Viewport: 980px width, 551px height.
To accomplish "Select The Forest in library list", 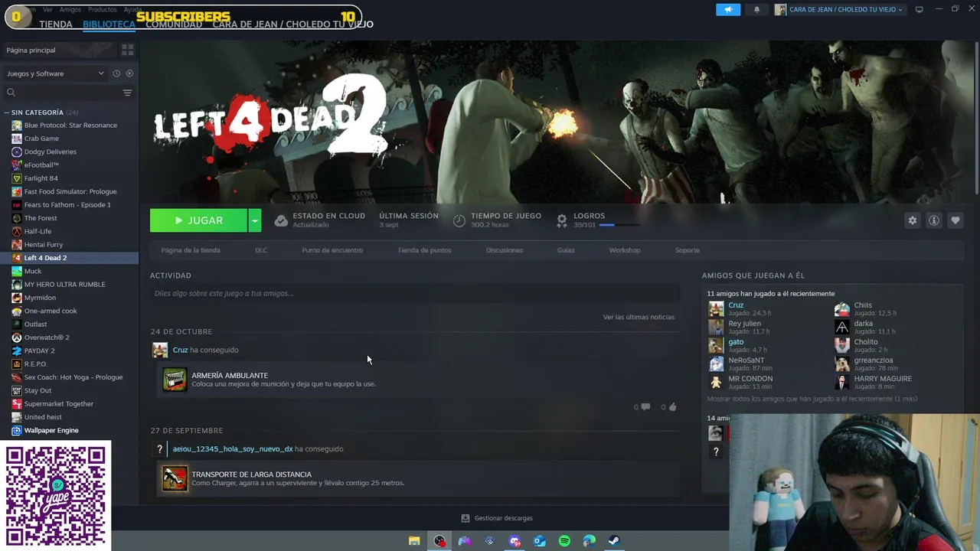I will [69, 218].
